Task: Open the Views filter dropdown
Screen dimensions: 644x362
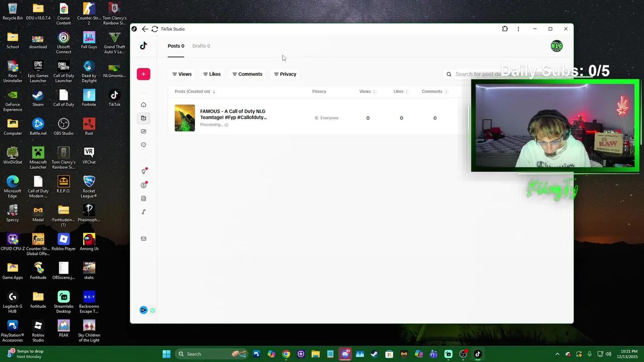Action: click(182, 74)
